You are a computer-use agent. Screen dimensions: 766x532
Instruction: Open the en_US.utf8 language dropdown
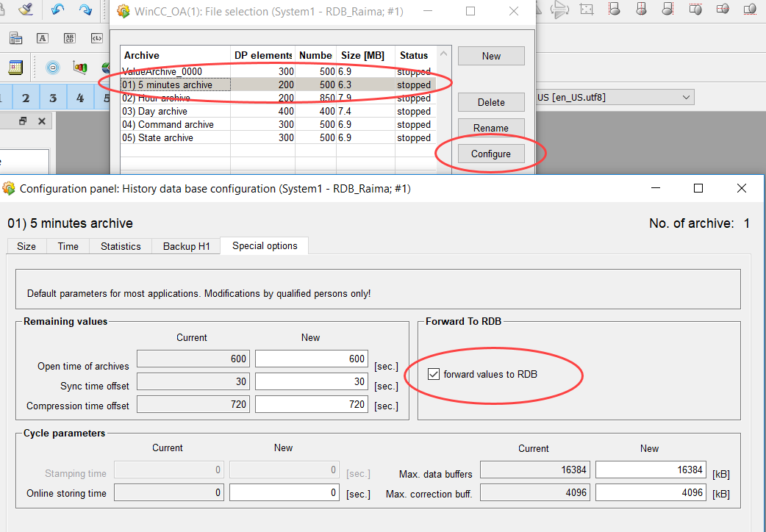click(x=615, y=97)
